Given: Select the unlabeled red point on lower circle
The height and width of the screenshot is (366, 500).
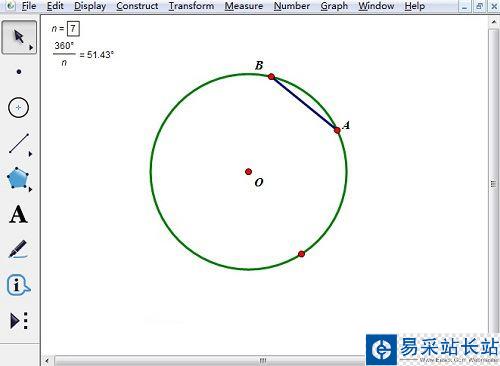Looking at the screenshot, I should click(x=301, y=254).
